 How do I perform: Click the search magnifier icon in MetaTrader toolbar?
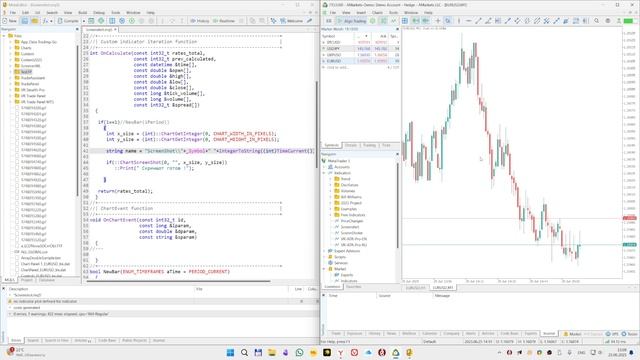pos(597,21)
